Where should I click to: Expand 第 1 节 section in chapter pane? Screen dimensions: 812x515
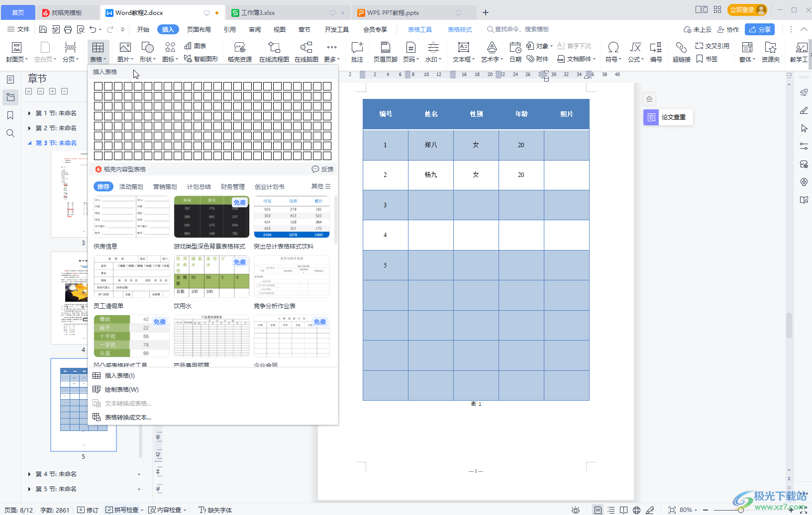[29, 113]
